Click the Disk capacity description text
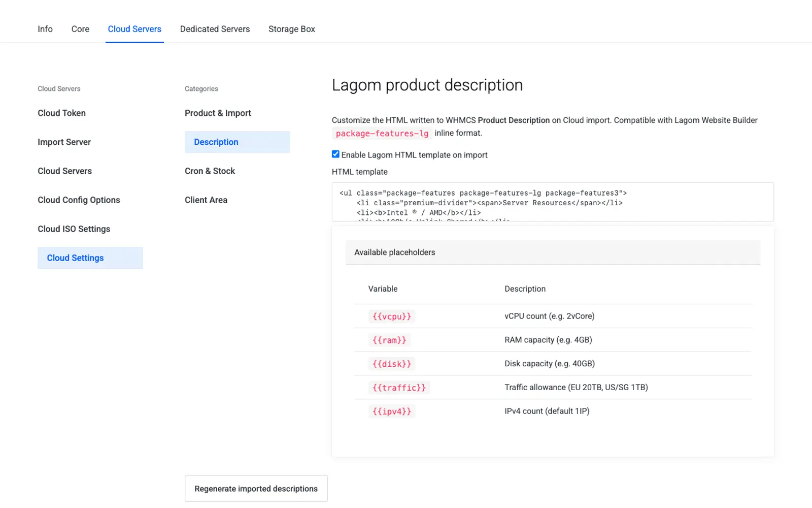Screen dimensions: 812x508 (x=550, y=364)
